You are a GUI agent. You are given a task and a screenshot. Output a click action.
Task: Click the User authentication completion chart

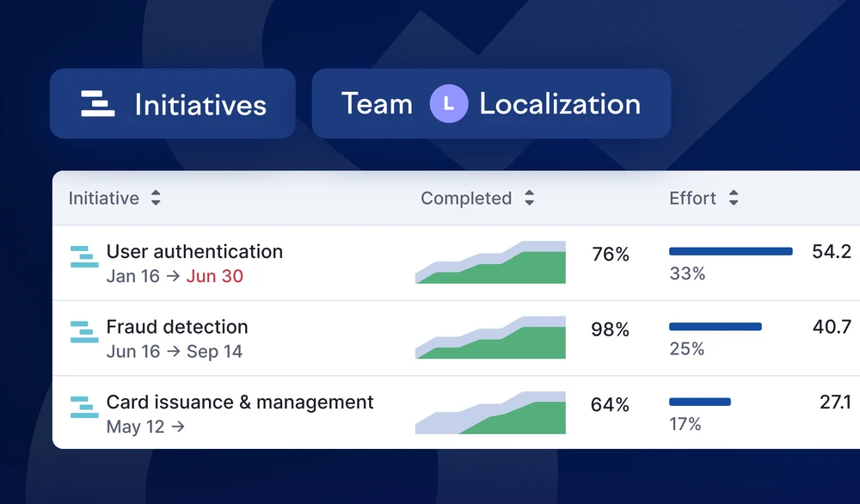pos(490,262)
